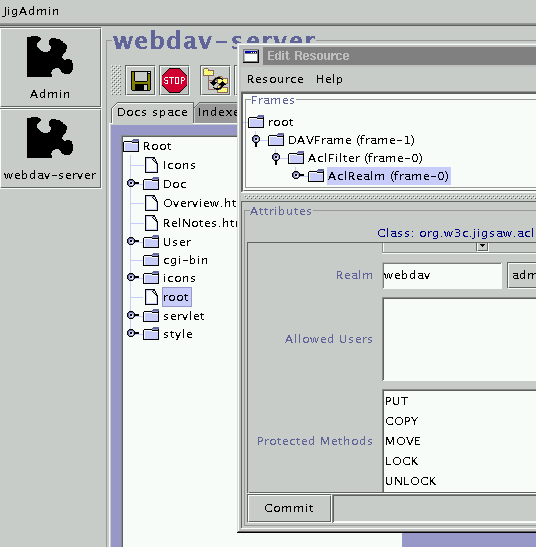Click the Edit Resource title bar
536x547 pixels.
tap(399, 56)
